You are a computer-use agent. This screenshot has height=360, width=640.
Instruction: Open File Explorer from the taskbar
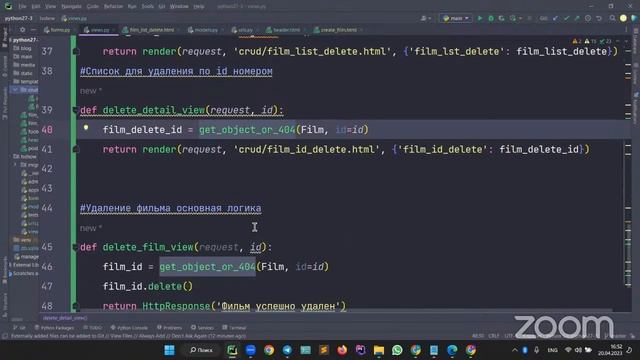click(x=379, y=350)
